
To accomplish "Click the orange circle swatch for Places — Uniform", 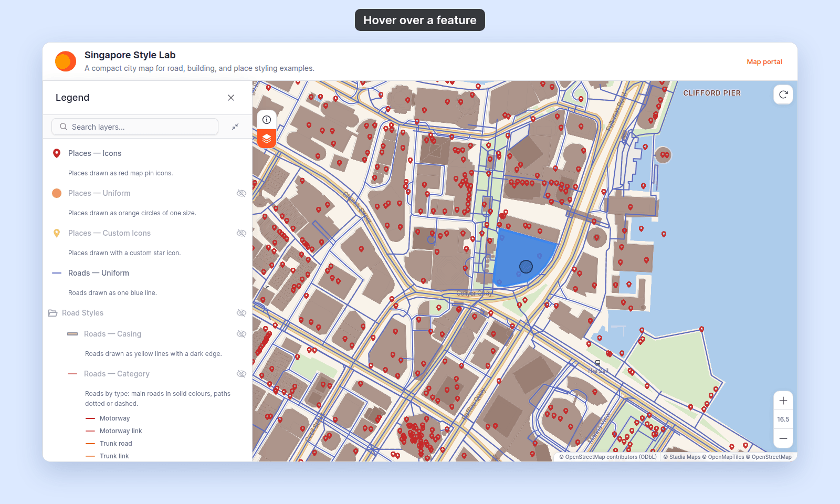I will (x=57, y=193).
